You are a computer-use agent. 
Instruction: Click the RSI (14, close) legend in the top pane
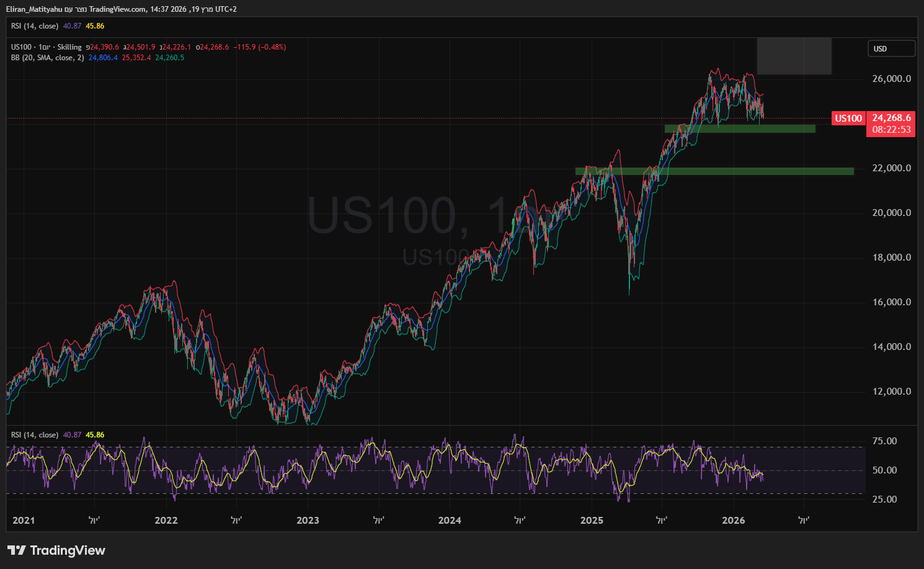(35, 26)
